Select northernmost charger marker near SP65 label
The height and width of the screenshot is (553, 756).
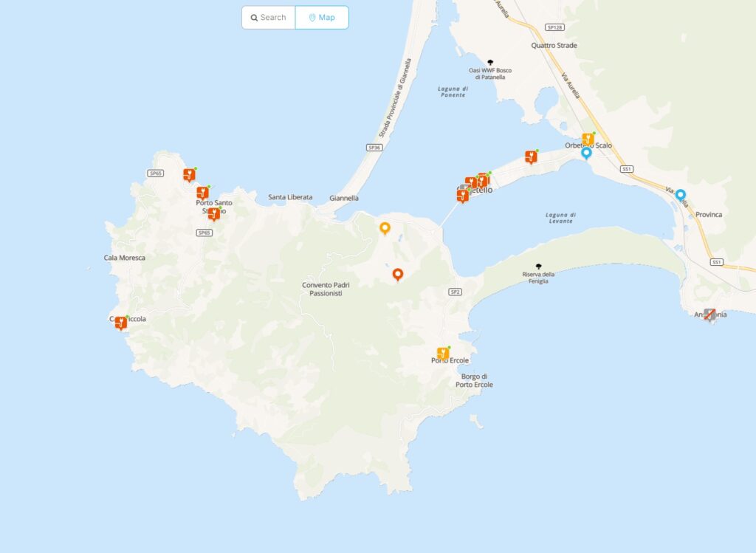pos(189,174)
